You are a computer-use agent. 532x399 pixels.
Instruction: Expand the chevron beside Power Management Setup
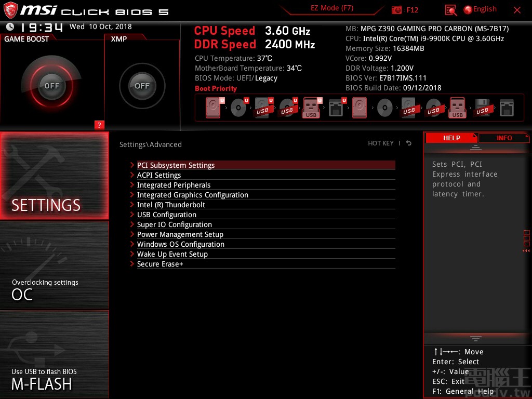click(x=132, y=234)
